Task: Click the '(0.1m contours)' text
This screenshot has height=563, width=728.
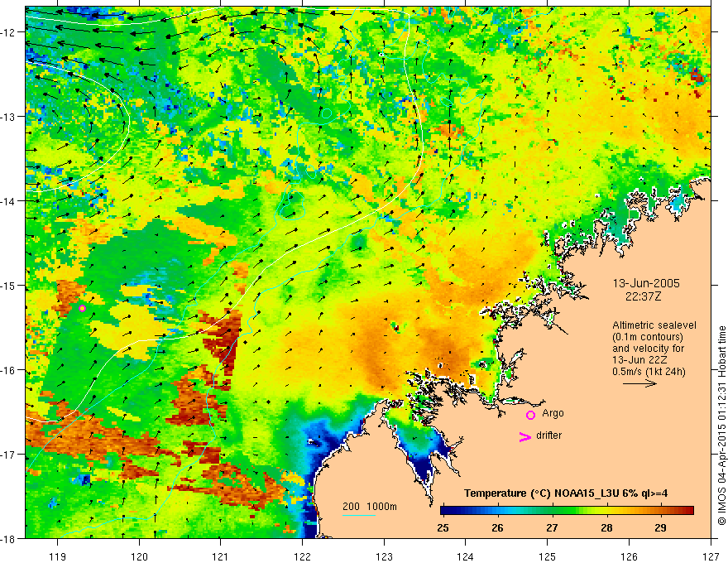Action: pos(648,337)
